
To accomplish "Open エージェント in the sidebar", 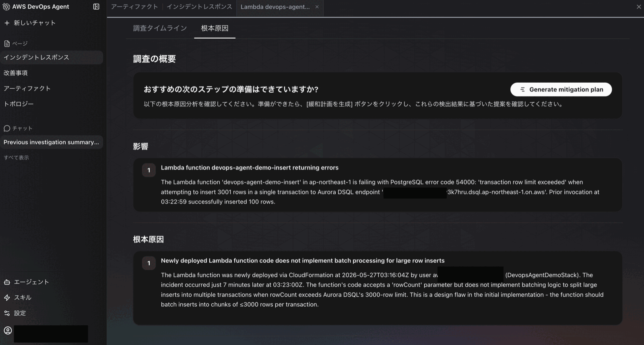I will 31,282.
